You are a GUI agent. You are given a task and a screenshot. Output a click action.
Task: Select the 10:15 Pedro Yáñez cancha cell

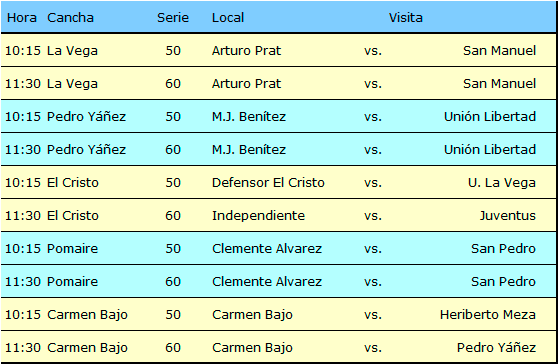point(86,117)
